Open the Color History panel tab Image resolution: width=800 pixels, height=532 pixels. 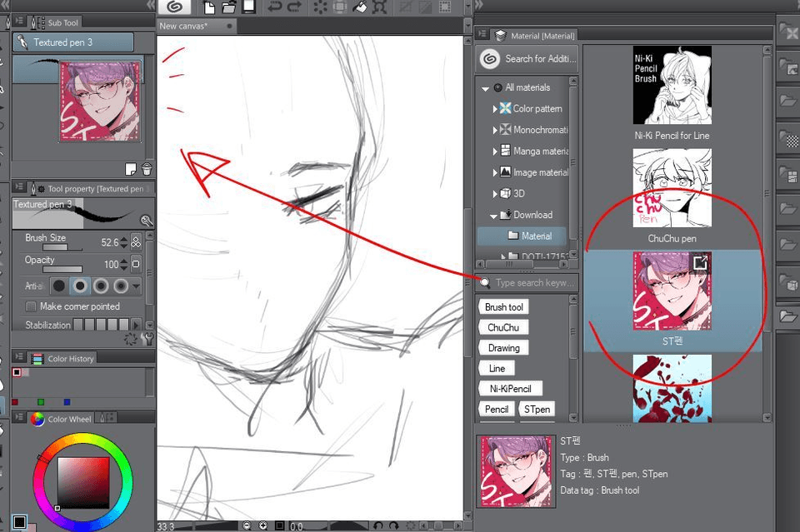point(70,359)
